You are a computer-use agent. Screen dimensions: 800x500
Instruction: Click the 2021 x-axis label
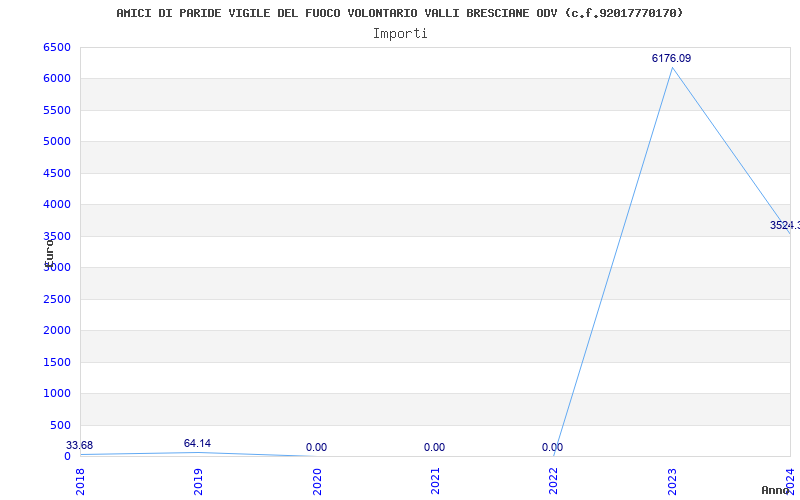[x=435, y=481]
